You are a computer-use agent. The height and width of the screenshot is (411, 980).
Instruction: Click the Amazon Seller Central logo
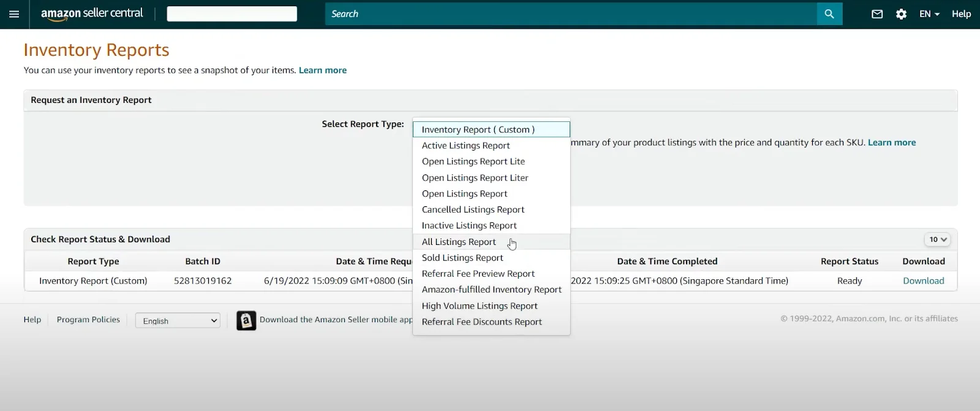click(x=92, y=13)
